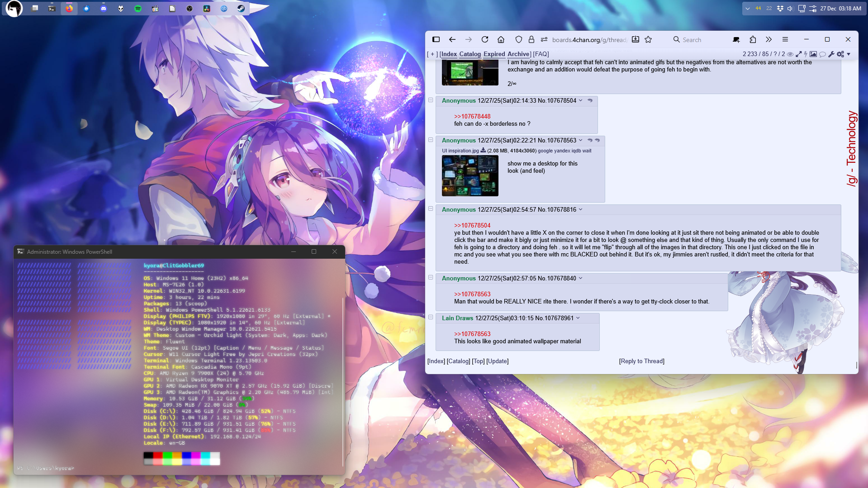Open the site permissions icon in the address bar
The width and height of the screenshot is (868, 488).
pyautogui.click(x=544, y=40)
